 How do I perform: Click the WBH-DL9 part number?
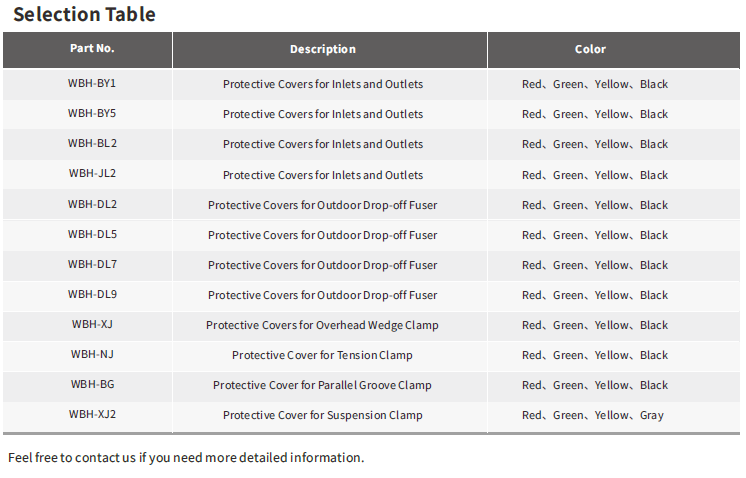click(x=92, y=294)
